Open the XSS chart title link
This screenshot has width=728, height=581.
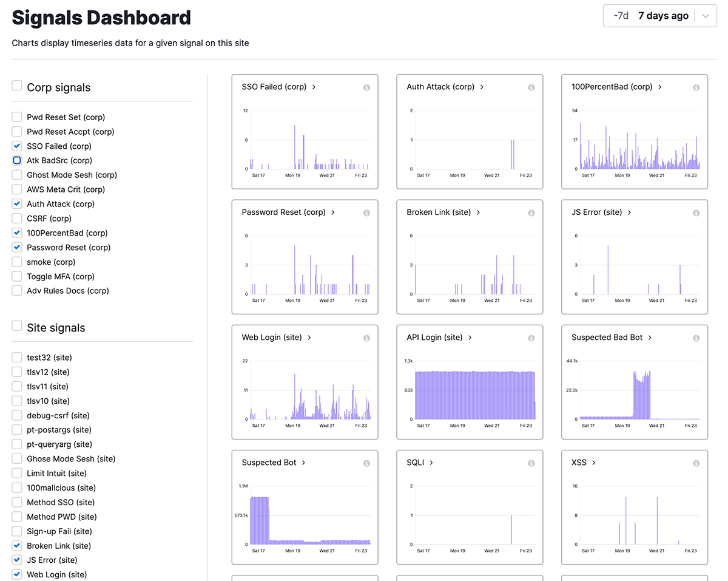click(x=579, y=463)
